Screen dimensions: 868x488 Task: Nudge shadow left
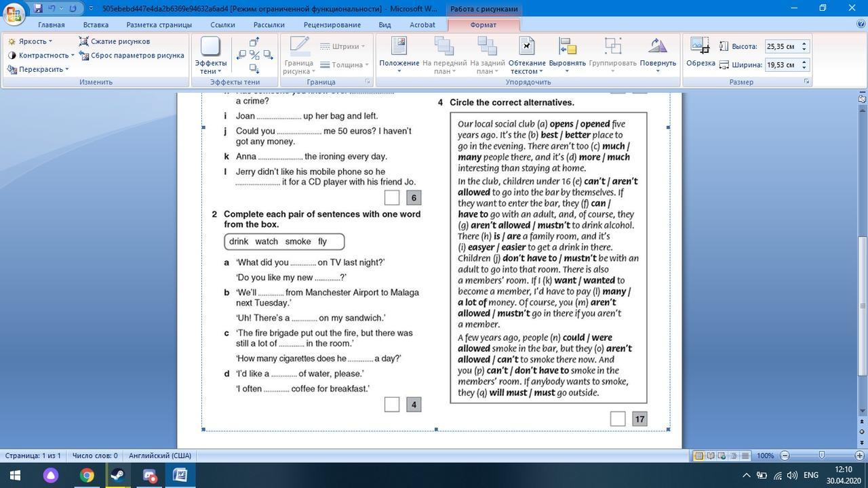(x=241, y=56)
